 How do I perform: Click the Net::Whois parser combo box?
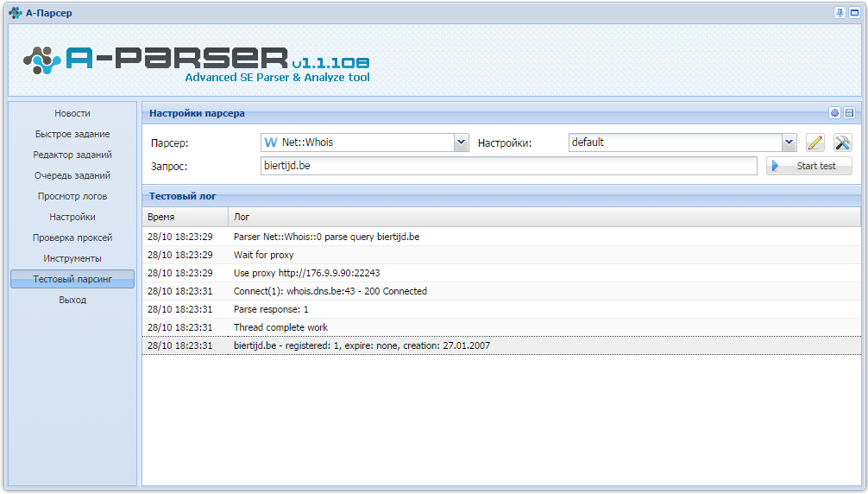[365, 142]
